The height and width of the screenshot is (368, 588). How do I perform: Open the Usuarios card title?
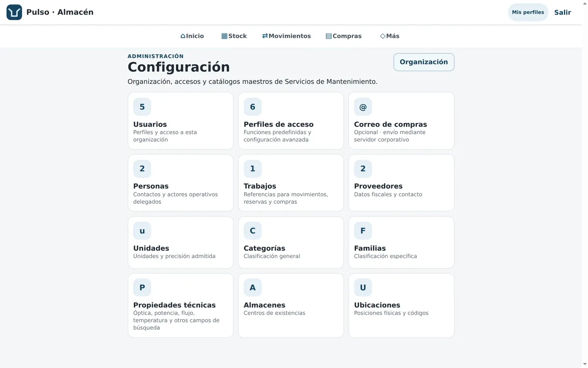pyautogui.click(x=150, y=124)
